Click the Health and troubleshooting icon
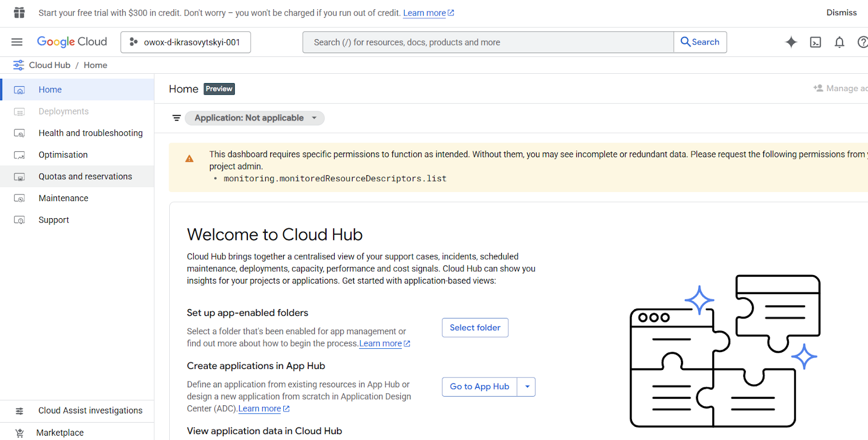The width and height of the screenshot is (868, 440). click(x=19, y=133)
